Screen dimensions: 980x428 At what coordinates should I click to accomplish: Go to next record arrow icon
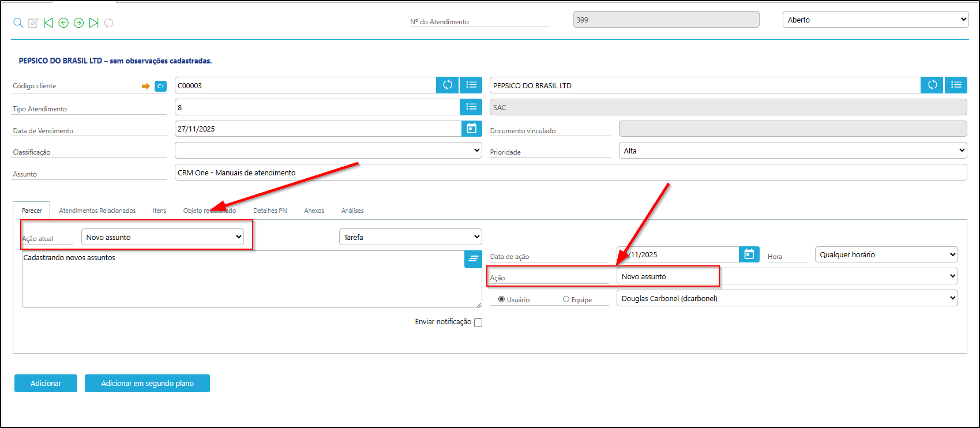(78, 22)
